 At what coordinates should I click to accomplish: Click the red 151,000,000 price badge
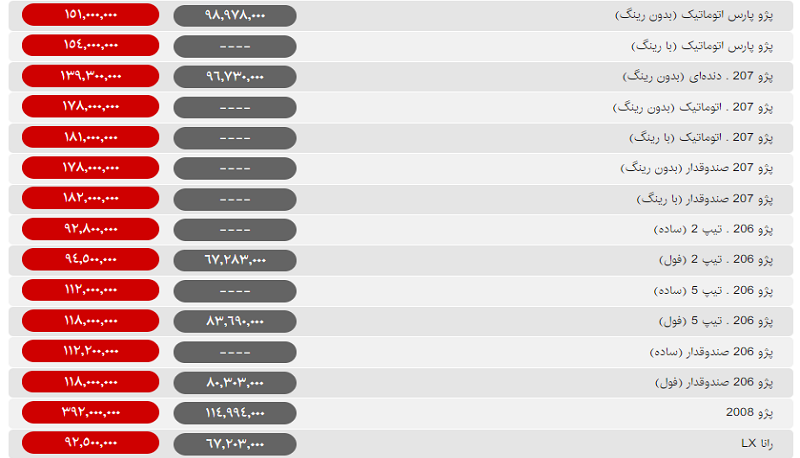click(x=90, y=14)
